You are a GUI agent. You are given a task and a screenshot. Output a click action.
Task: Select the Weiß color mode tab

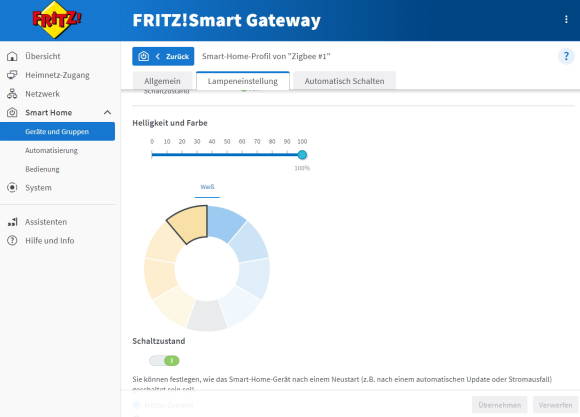(x=207, y=187)
